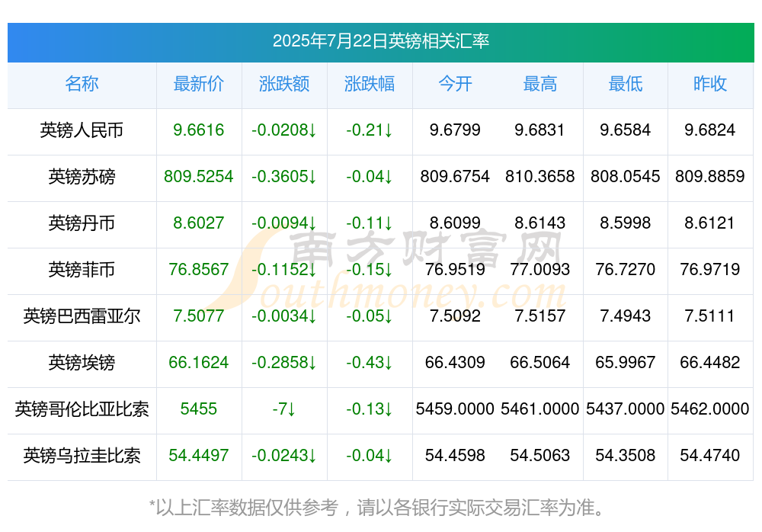Screen dimensions: 762x532
Task: Click opening value 5459.0000
Action: pyautogui.click(x=455, y=409)
